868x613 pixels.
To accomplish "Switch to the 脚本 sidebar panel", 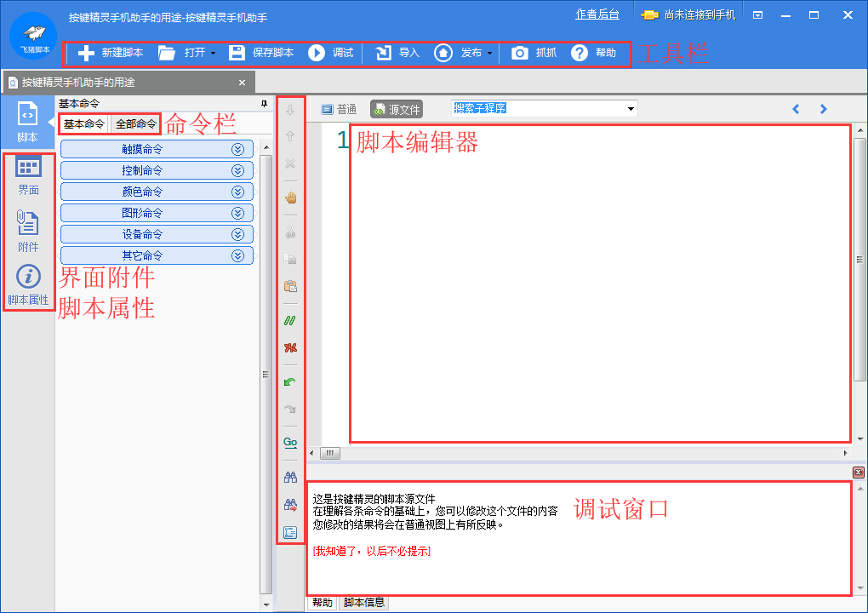I will (x=27, y=122).
